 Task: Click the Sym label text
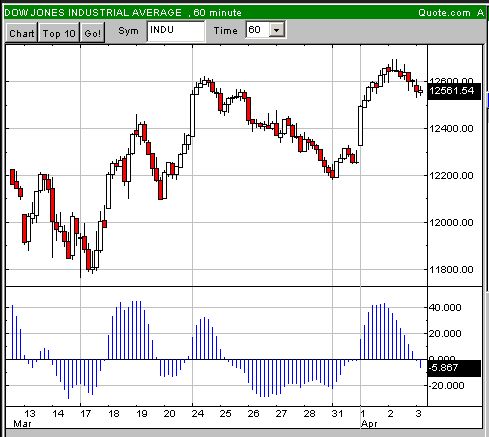128,31
